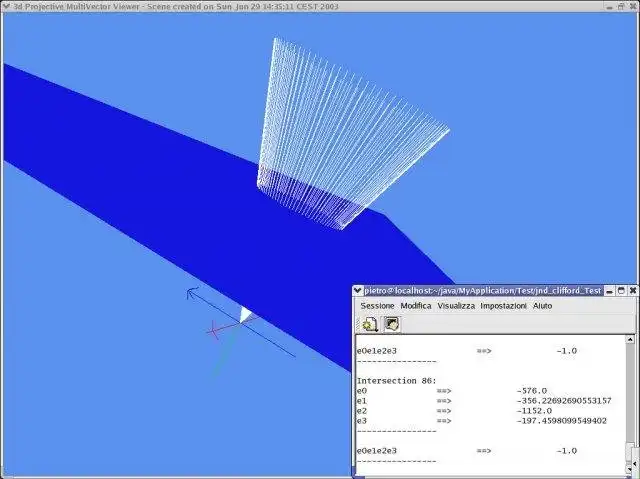
Task: Click the e3 value -197.4598099549402
Action: [x=561, y=421]
